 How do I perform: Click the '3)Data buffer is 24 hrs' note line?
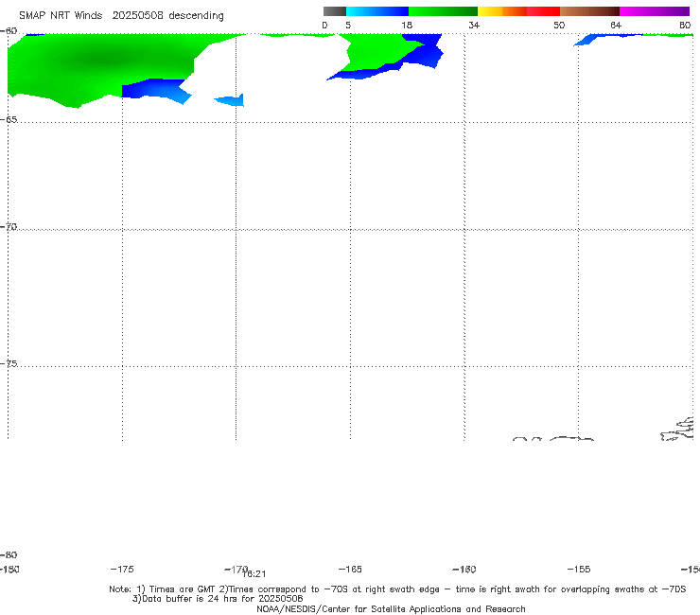[x=218, y=599]
